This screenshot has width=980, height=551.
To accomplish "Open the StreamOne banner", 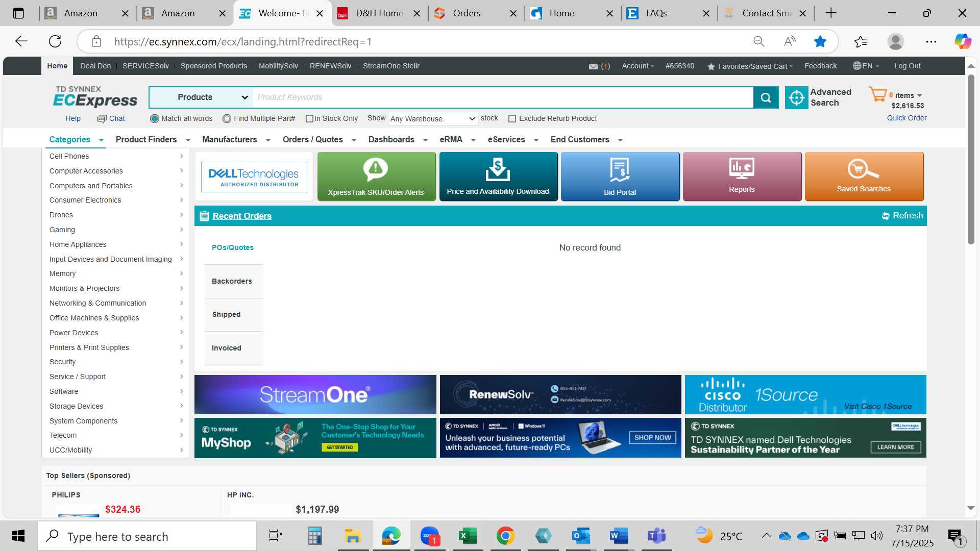I will click(315, 395).
